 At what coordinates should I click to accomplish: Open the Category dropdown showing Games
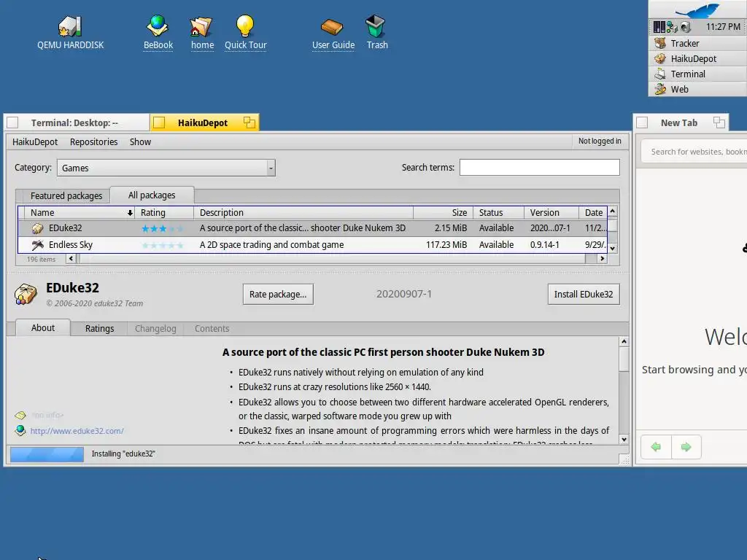point(166,168)
